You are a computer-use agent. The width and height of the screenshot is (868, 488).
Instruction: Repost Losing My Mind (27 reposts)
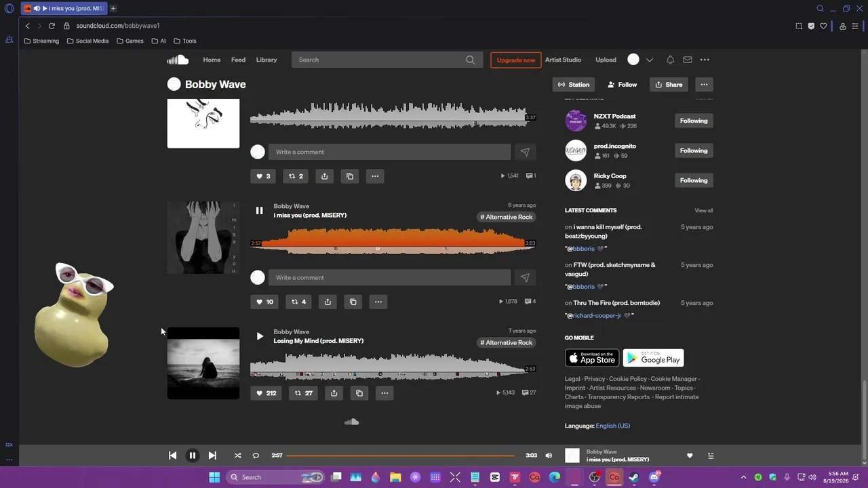tap(303, 393)
